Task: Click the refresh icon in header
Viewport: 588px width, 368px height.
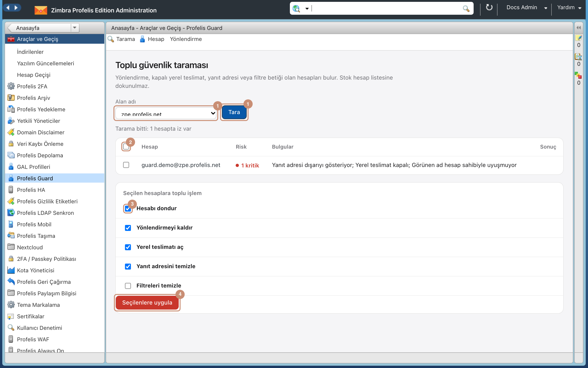Action: [x=489, y=8]
